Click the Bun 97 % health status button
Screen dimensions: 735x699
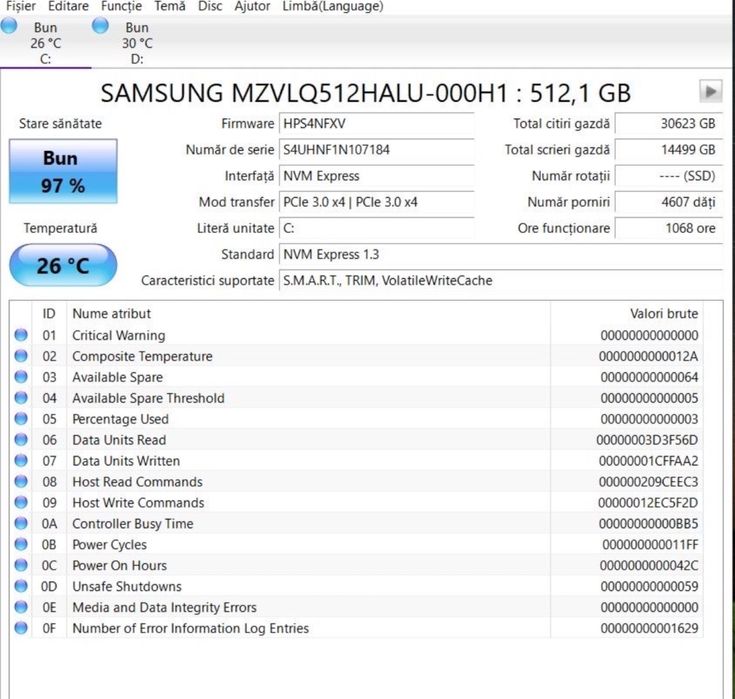click(x=63, y=171)
